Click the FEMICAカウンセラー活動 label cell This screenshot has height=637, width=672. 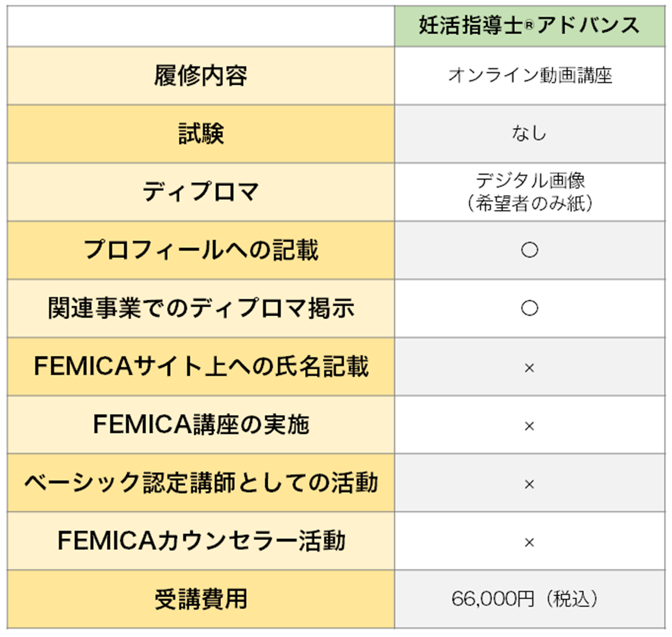click(x=200, y=541)
